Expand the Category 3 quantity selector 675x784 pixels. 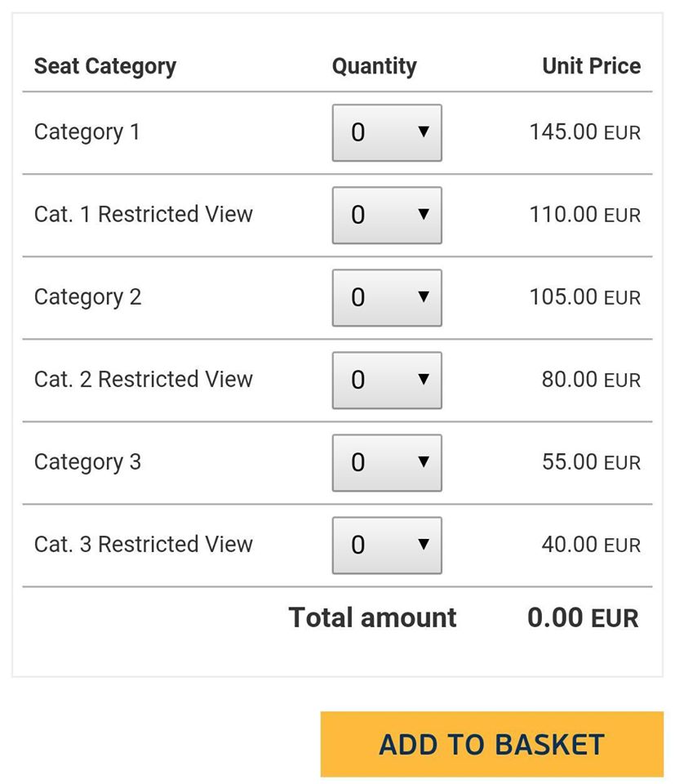386,462
